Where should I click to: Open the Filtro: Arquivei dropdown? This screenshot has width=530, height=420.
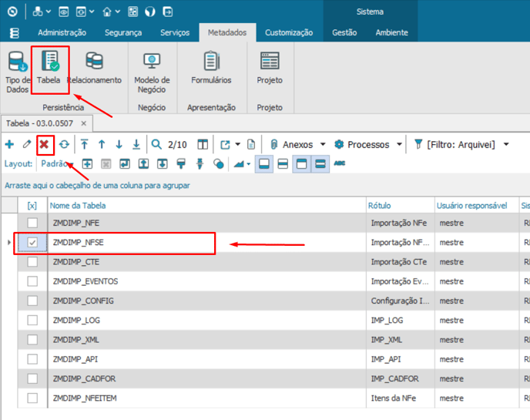coord(461,145)
